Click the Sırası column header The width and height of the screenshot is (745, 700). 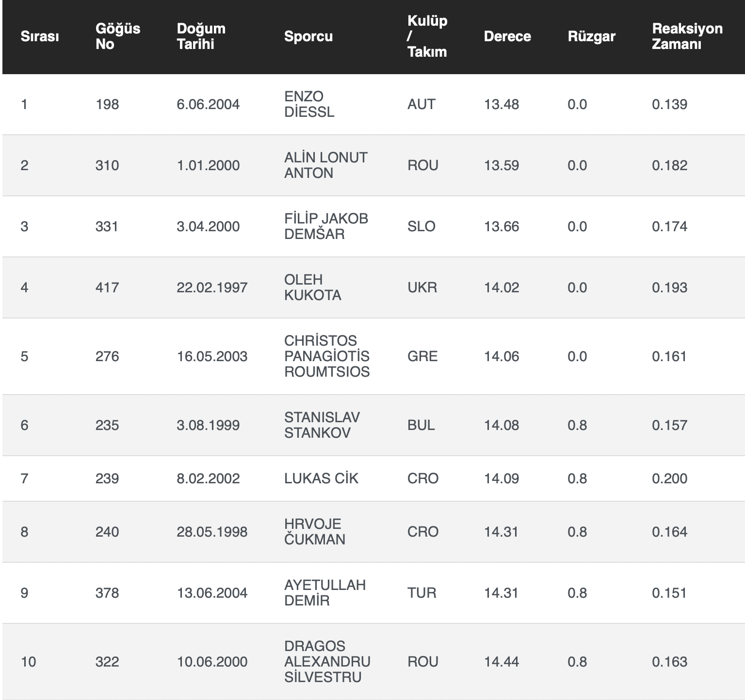point(40,36)
